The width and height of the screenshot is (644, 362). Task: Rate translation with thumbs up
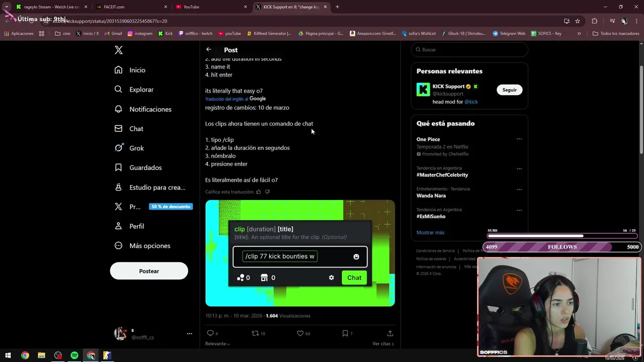[259, 192]
